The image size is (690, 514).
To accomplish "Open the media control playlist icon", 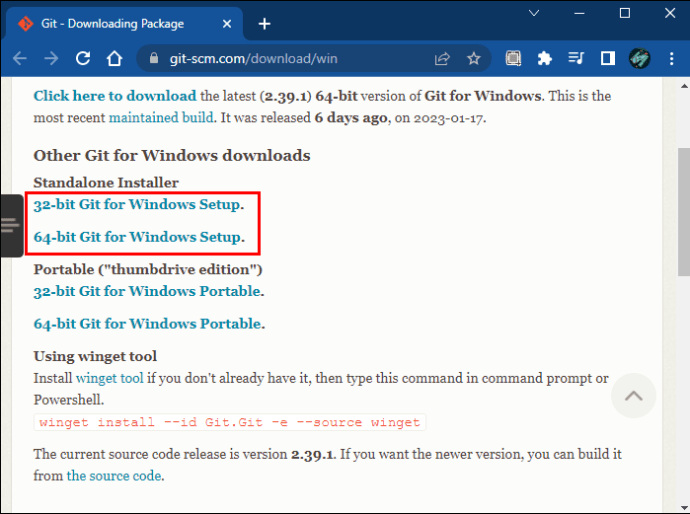I will pyautogui.click(x=576, y=58).
